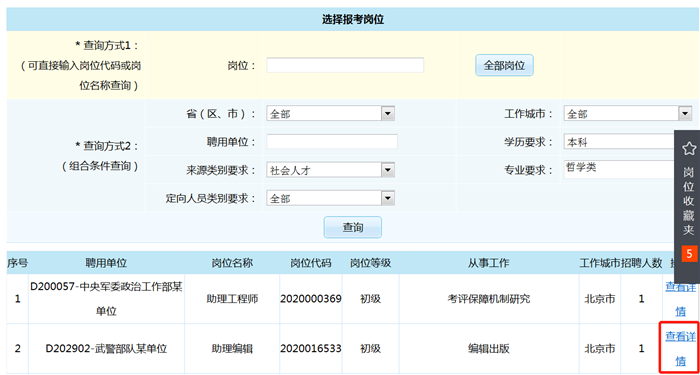Click the 全部岗位 button
The width and height of the screenshot is (700, 375).
[504, 66]
